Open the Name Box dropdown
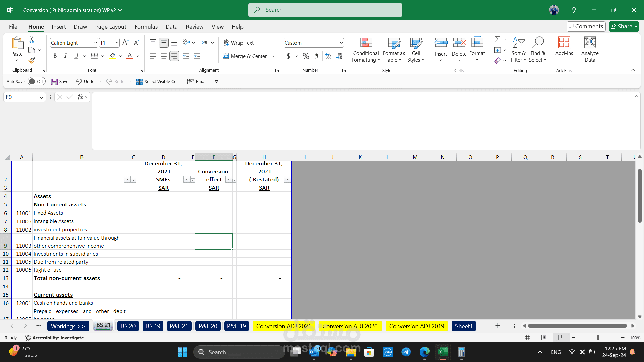The image size is (644, 362). [41, 97]
